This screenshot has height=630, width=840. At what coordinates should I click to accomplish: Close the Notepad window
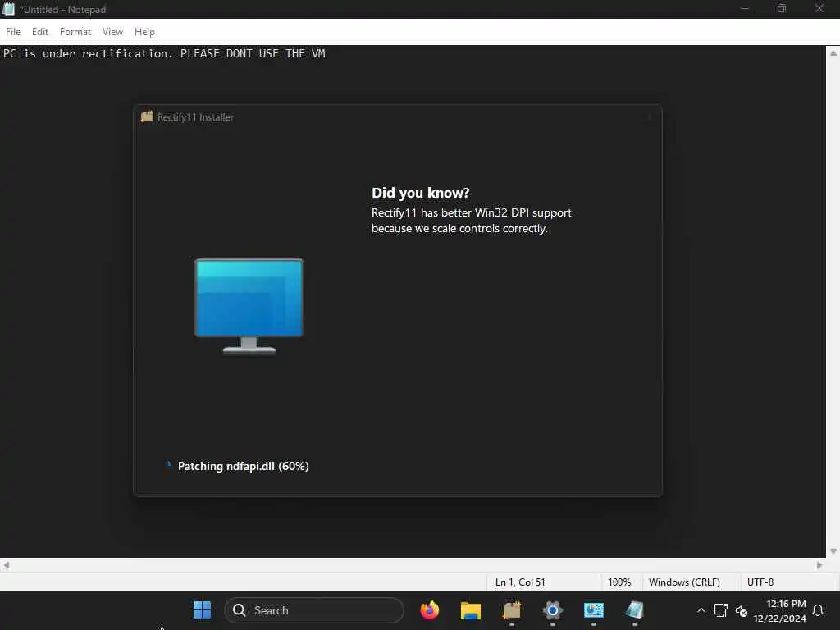(819, 9)
